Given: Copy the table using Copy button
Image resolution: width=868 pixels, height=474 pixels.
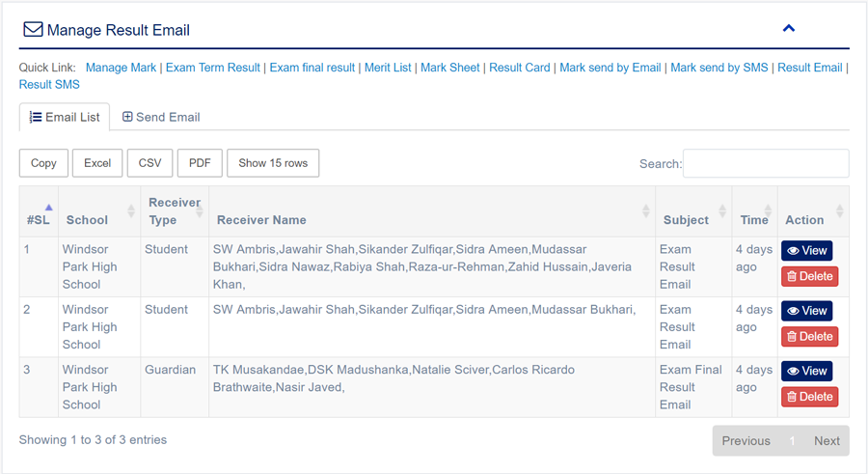Looking at the screenshot, I should 43,163.
